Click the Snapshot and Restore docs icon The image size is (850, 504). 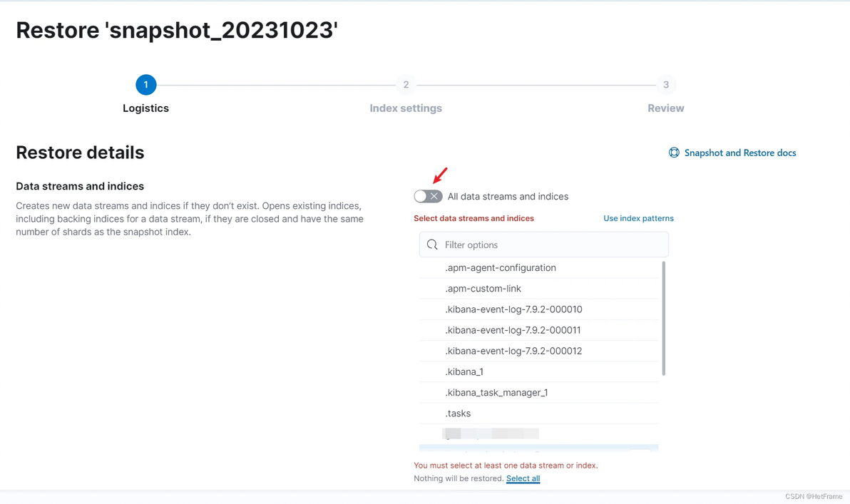pos(674,153)
